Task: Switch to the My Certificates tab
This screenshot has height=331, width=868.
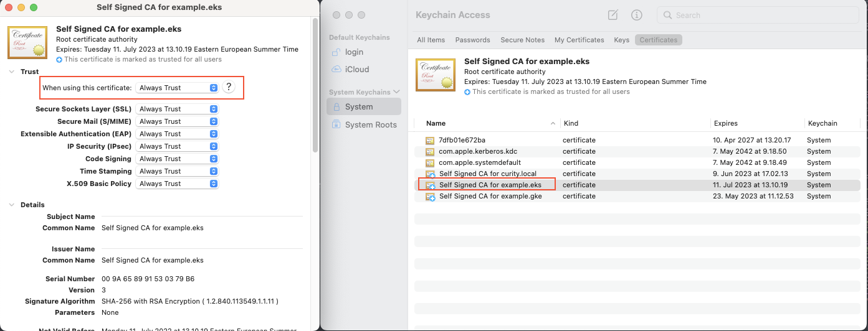Action: 579,40
